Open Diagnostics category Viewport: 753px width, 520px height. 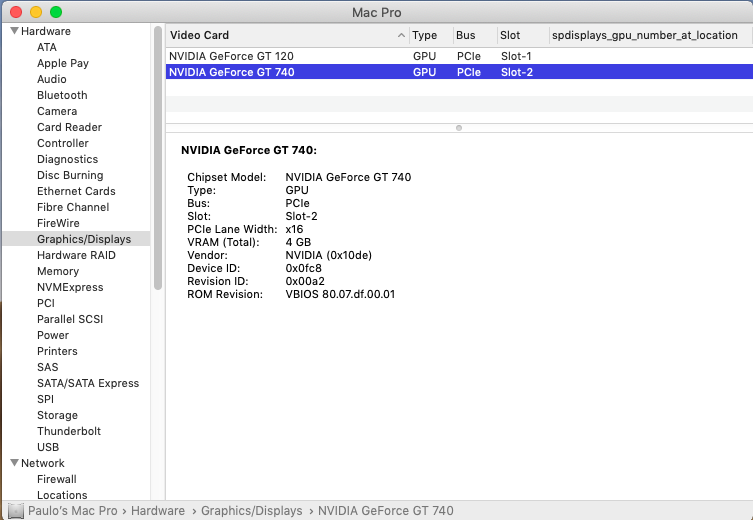coord(67,159)
